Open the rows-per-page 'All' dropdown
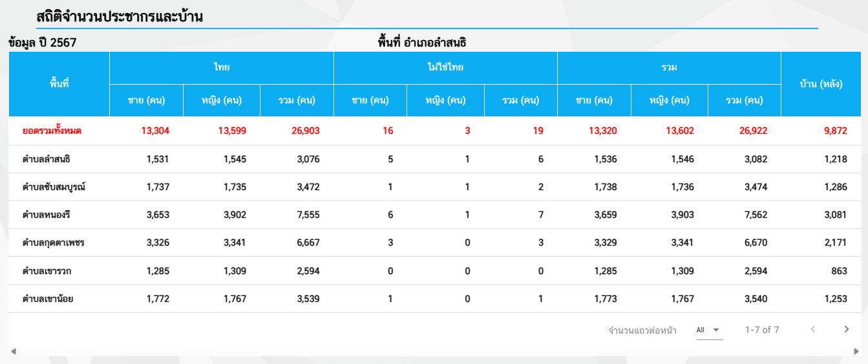This screenshot has height=364, width=868. coord(708,330)
